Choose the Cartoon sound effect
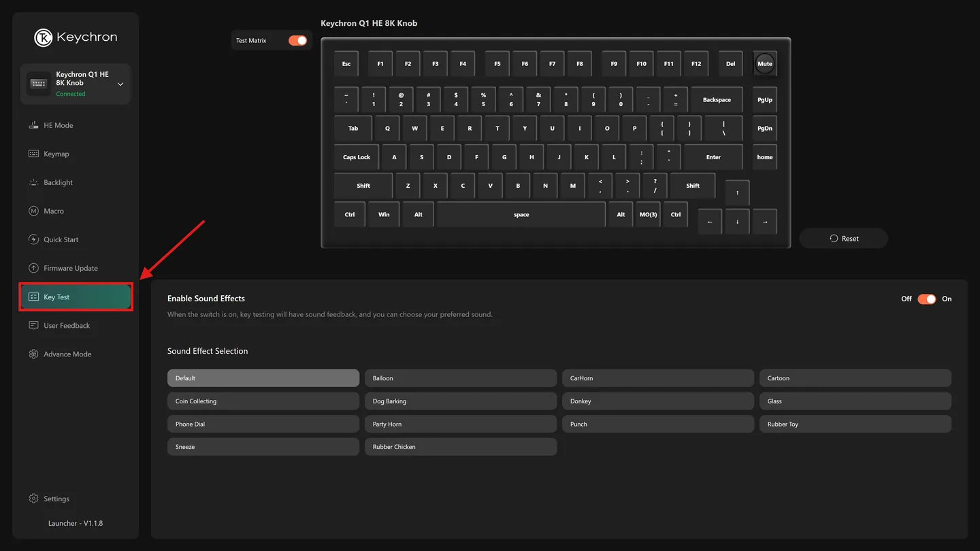This screenshot has height=551, width=980. [855, 378]
